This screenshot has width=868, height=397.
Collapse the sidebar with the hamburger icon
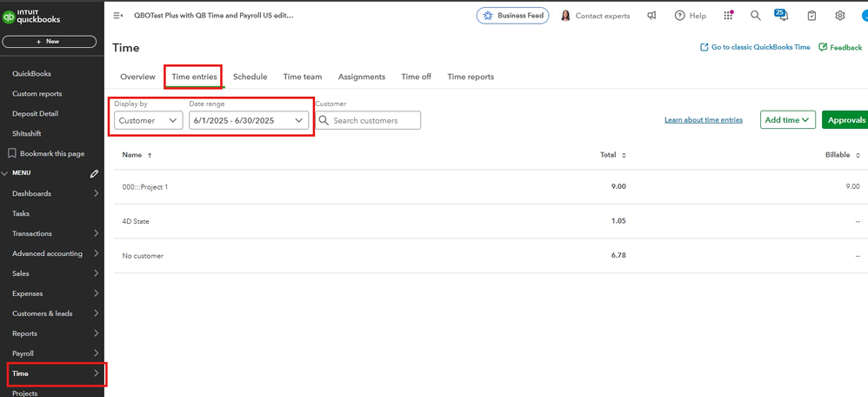coord(117,16)
